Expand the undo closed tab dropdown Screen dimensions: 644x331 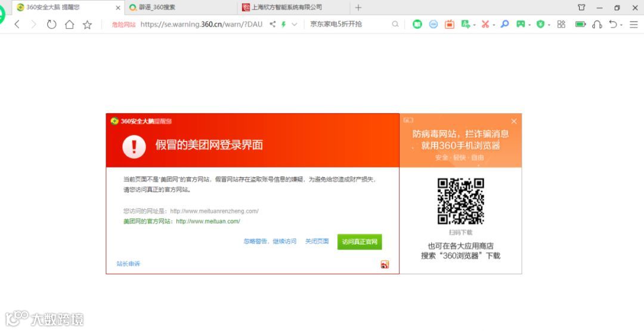[x=621, y=25]
